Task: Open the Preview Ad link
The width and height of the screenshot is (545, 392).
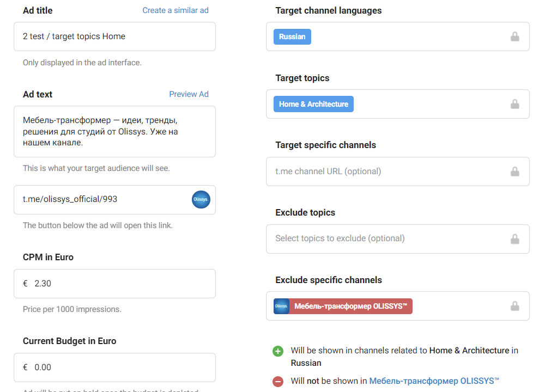Action: pos(189,94)
